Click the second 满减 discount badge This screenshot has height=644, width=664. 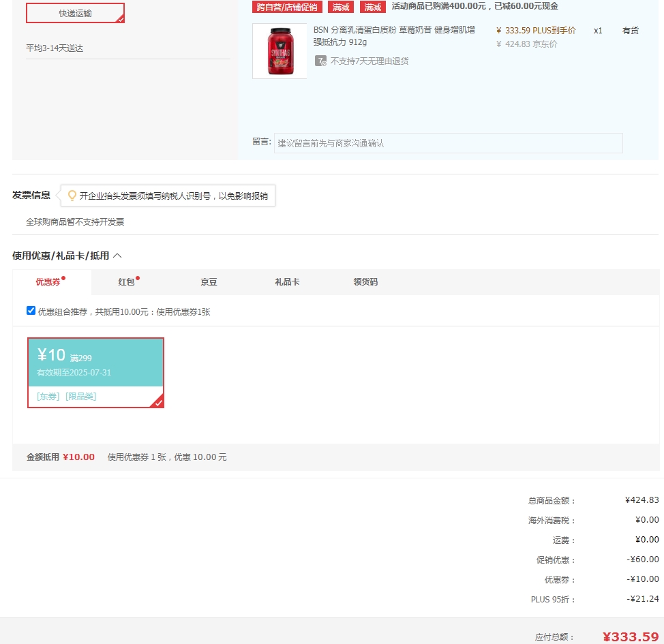click(373, 7)
